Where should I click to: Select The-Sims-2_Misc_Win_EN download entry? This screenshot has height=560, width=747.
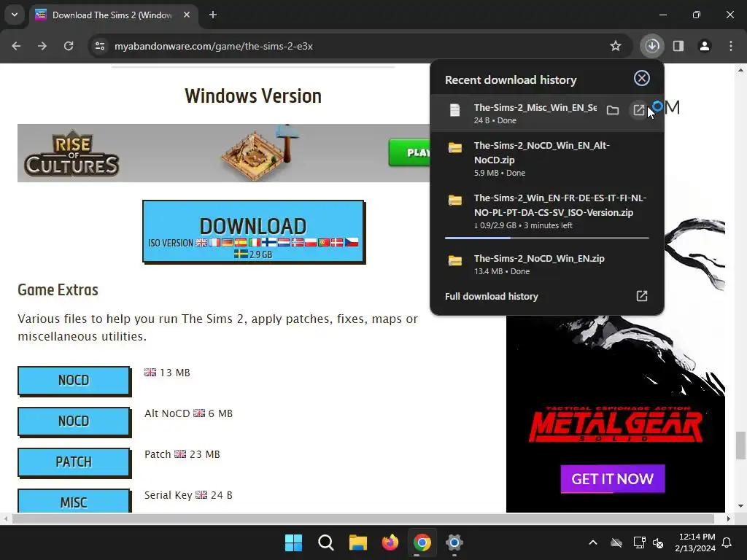(x=547, y=113)
